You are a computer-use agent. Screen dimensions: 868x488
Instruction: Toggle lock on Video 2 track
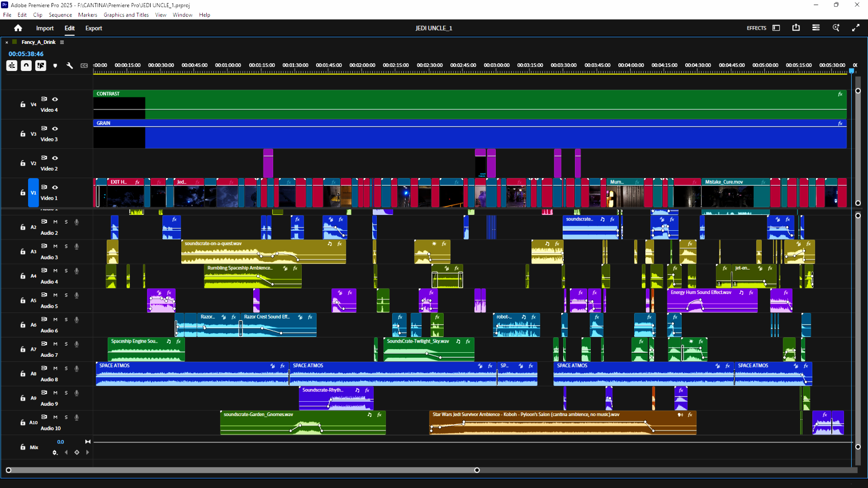tap(22, 163)
